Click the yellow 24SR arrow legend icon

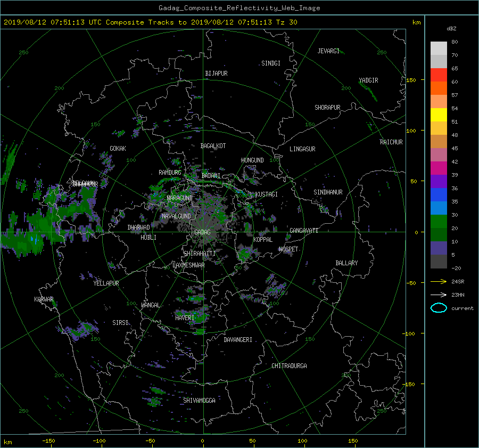click(439, 281)
